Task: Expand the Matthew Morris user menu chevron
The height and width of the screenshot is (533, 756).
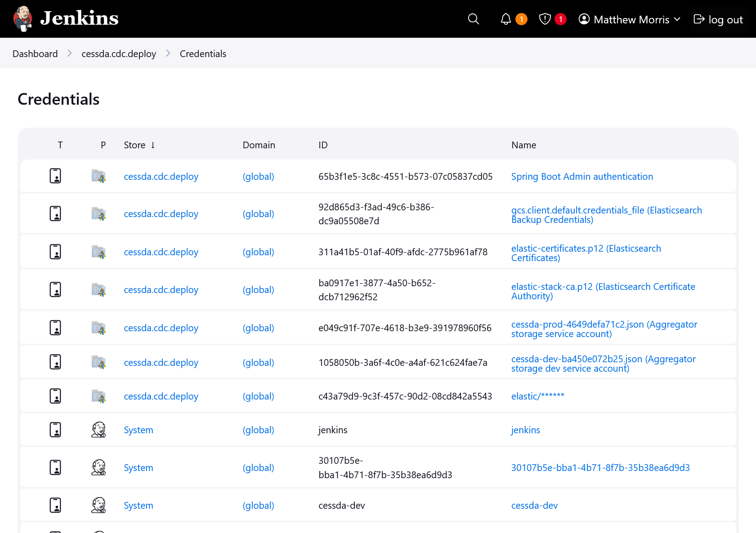Action: tap(677, 19)
